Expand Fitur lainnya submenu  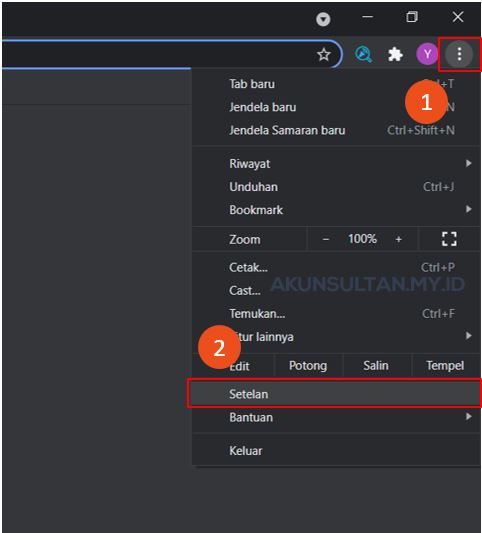336,337
